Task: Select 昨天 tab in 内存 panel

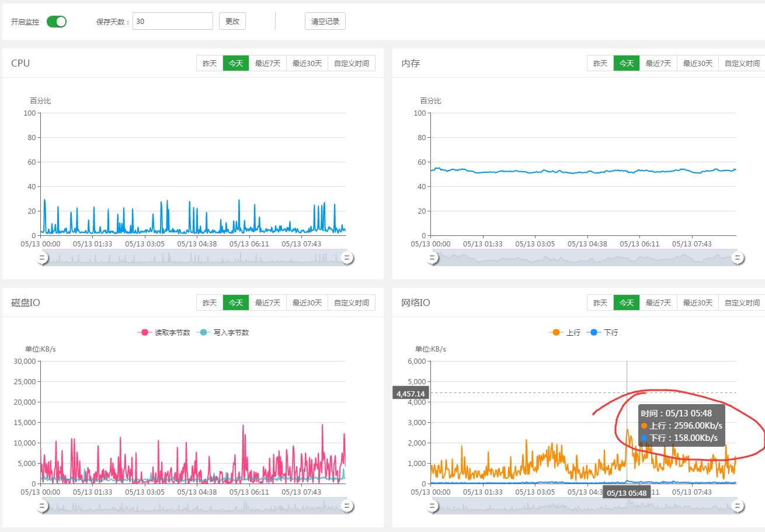Action: [600, 63]
